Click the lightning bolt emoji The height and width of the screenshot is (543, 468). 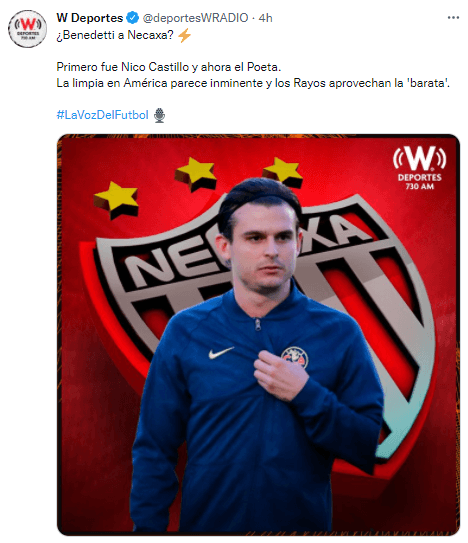pos(184,35)
